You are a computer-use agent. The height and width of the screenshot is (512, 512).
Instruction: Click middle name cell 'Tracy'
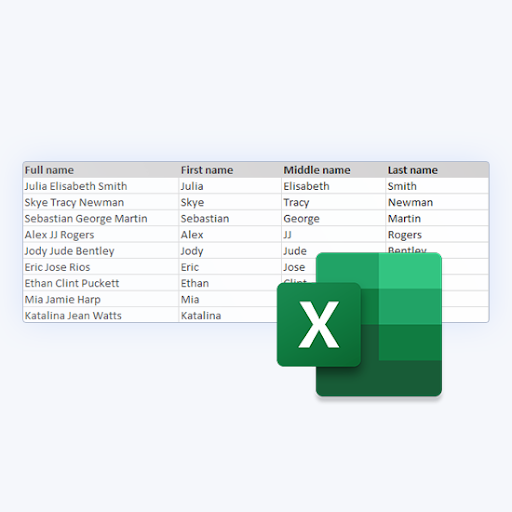(x=333, y=202)
